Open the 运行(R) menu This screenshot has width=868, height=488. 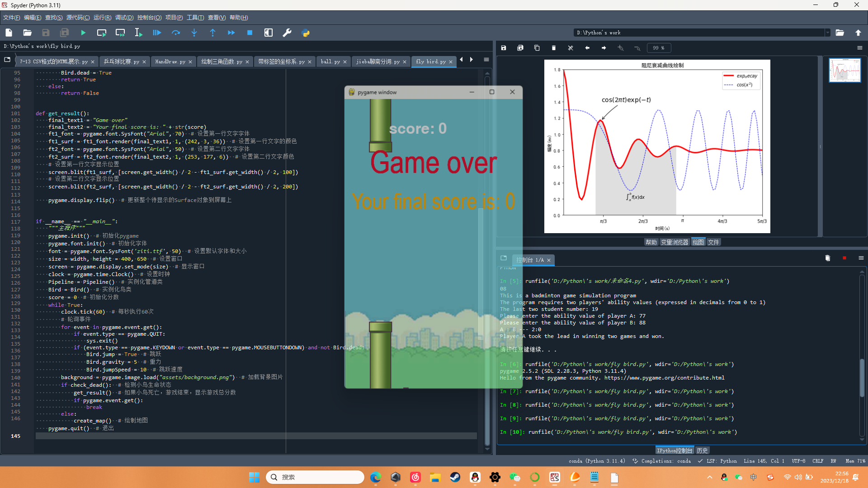click(x=102, y=18)
